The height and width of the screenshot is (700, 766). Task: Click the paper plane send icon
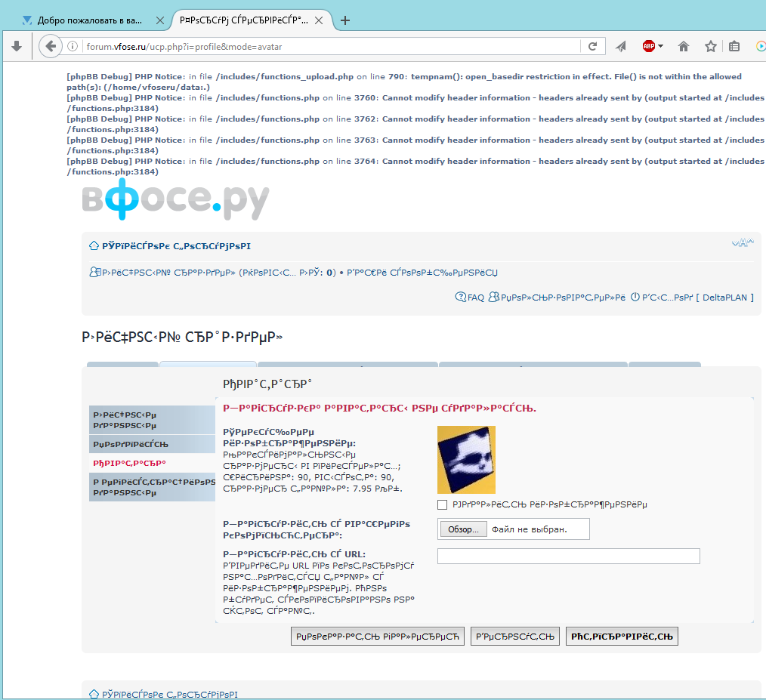[x=621, y=46]
